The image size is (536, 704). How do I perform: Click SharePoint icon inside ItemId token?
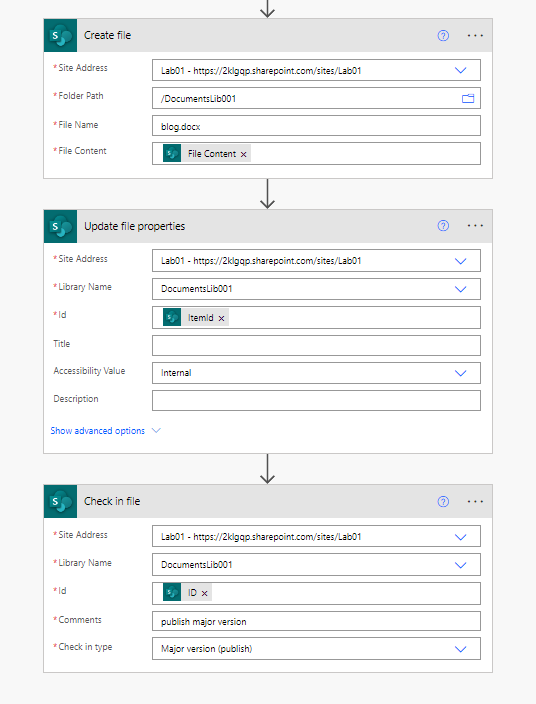tap(172, 317)
